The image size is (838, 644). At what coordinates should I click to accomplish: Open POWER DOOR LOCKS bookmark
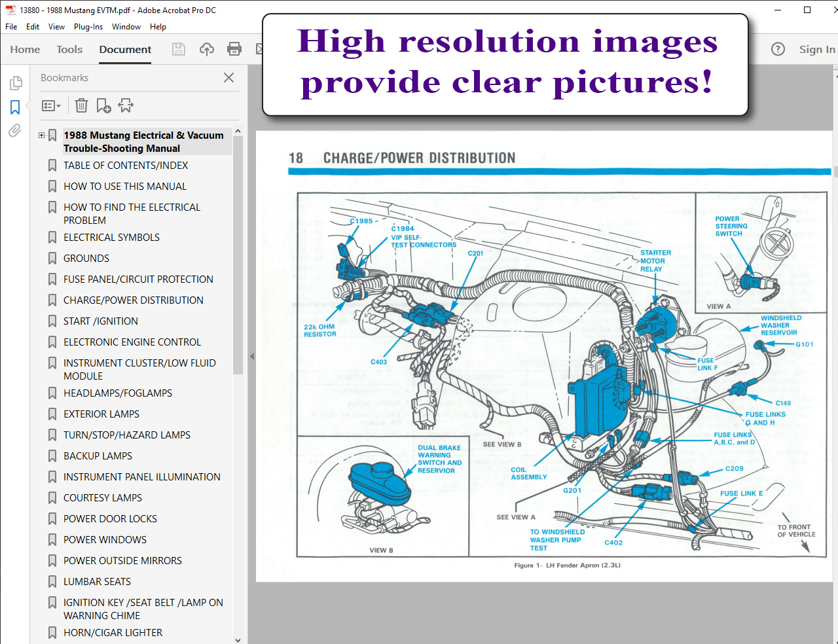click(110, 519)
